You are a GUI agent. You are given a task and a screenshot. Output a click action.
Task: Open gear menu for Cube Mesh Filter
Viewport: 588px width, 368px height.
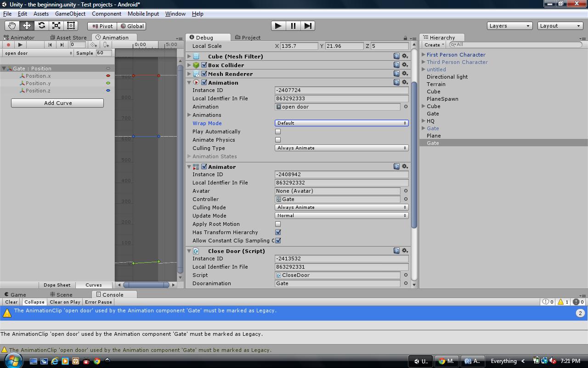tap(405, 56)
